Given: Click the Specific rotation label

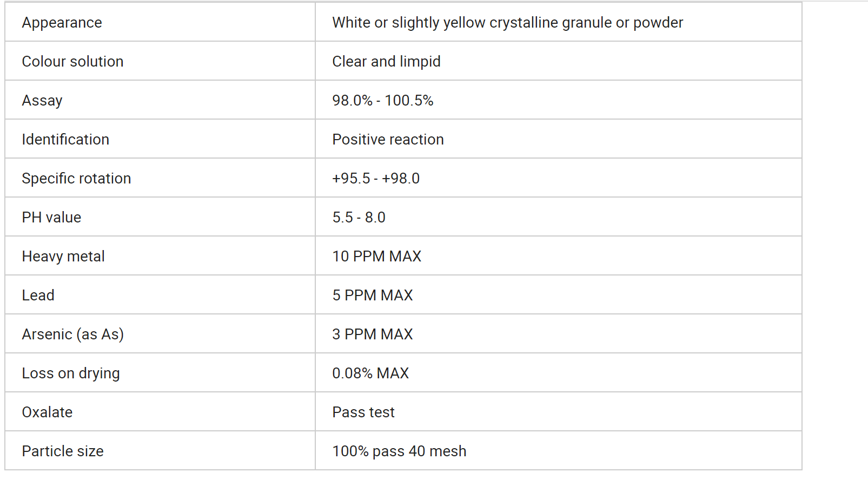Looking at the screenshot, I should tap(76, 179).
